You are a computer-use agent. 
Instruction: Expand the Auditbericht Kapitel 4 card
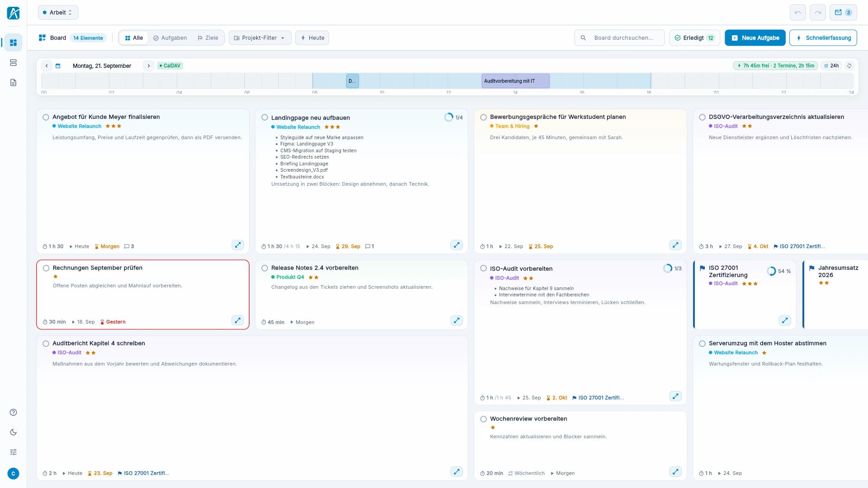pyautogui.click(x=456, y=472)
